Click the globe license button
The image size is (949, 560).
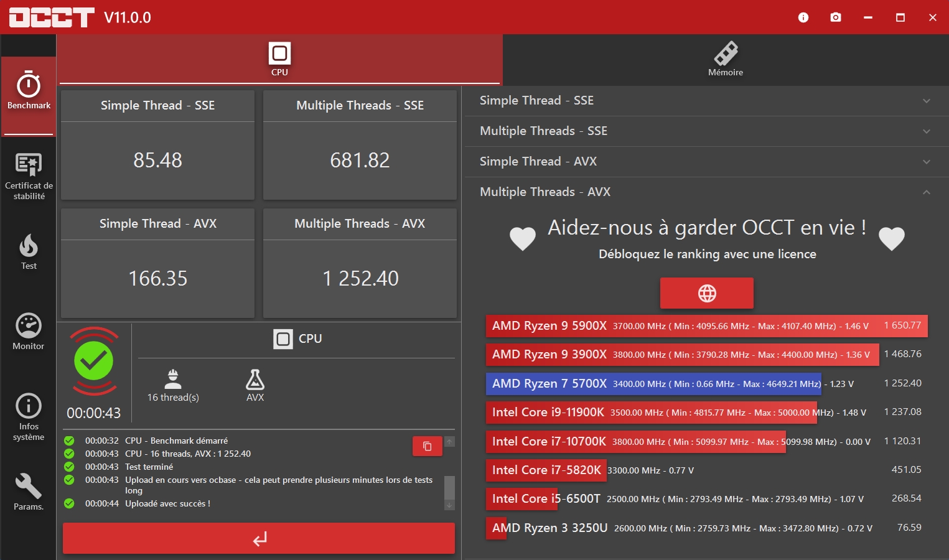click(x=706, y=293)
